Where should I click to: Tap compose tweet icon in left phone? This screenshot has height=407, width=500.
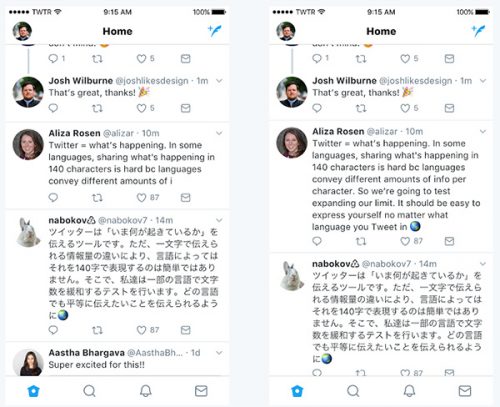(215, 31)
